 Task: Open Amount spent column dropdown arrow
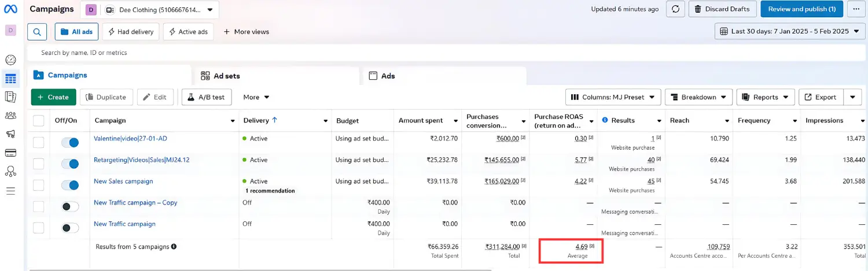(455, 121)
